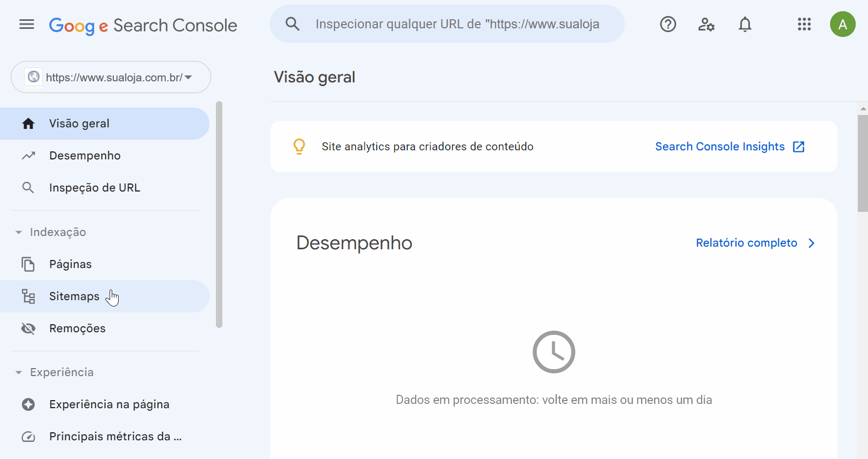Open Remoções in sidebar
868x459 pixels.
coord(105,328)
